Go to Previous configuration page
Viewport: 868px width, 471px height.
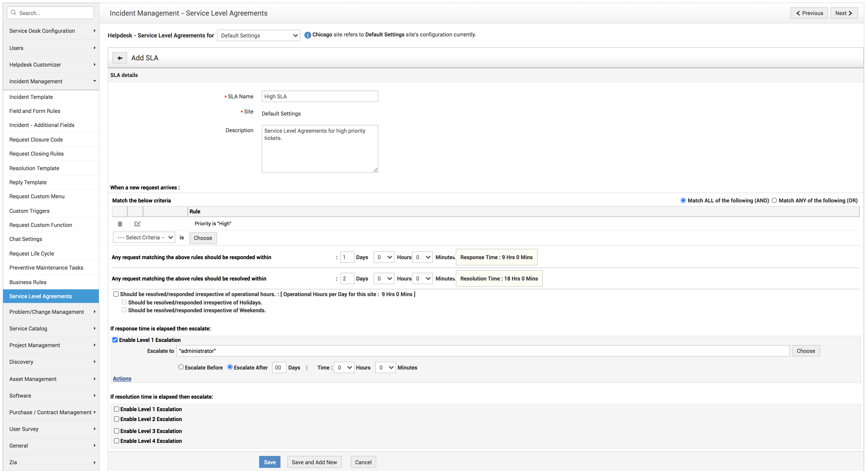click(809, 13)
